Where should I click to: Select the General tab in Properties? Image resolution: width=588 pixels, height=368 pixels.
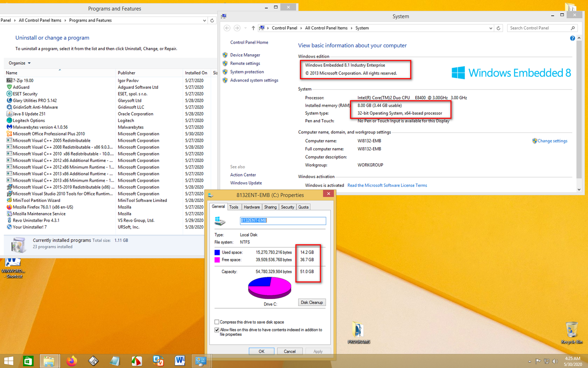(x=218, y=207)
